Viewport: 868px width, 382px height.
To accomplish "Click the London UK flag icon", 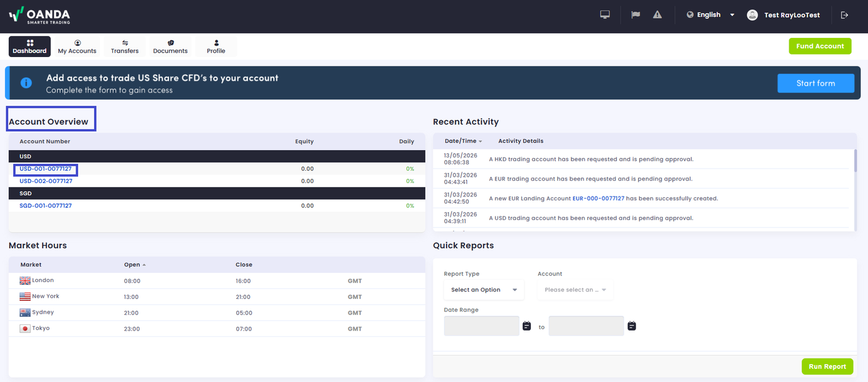I will click(x=25, y=281).
